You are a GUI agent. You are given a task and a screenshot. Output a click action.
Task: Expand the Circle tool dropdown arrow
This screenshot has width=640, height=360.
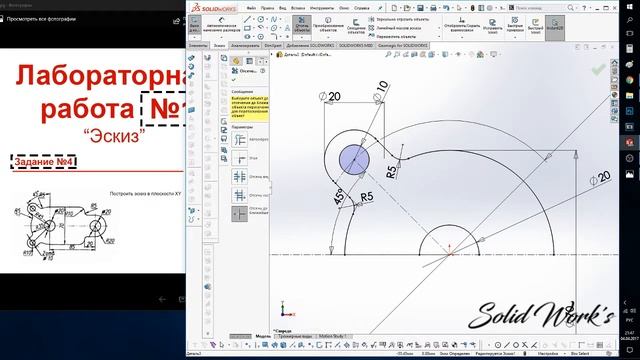click(267, 19)
